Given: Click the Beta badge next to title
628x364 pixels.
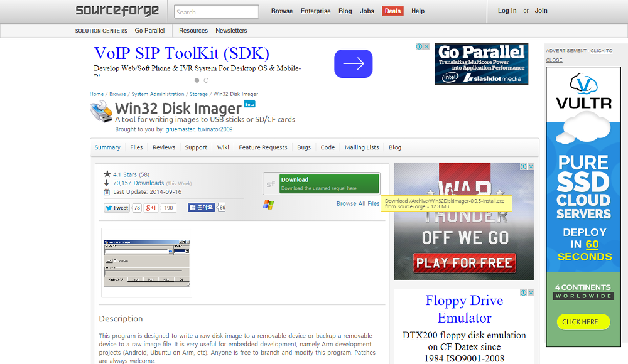Looking at the screenshot, I should [x=249, y=104].
